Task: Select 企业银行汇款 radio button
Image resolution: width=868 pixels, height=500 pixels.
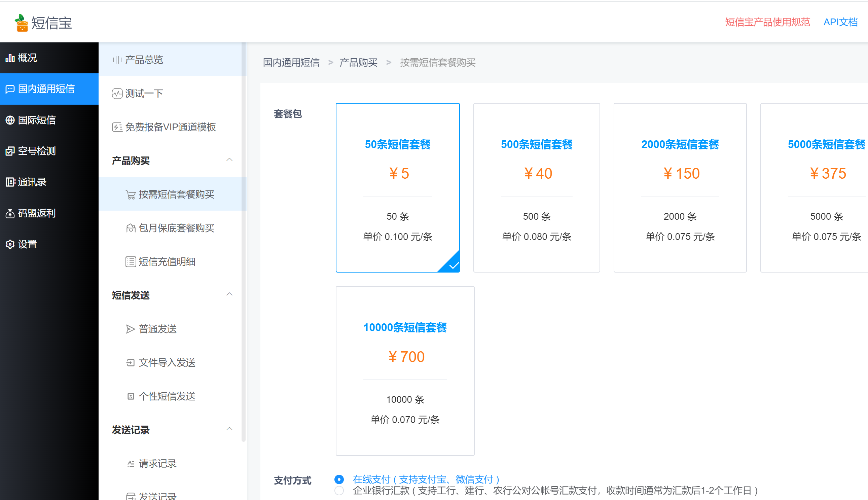Action: [339, 490]
